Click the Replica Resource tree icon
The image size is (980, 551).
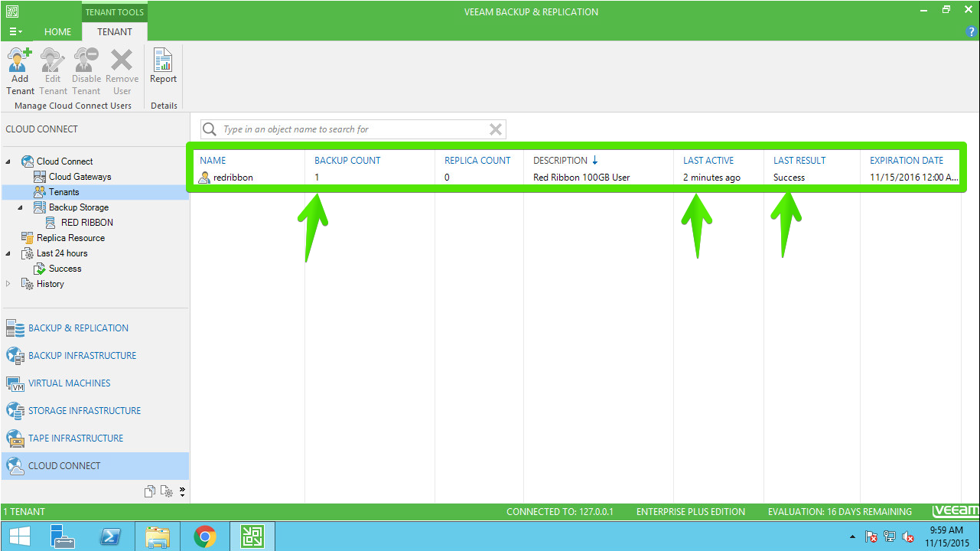pyautogui.click(x=28, y=238)
